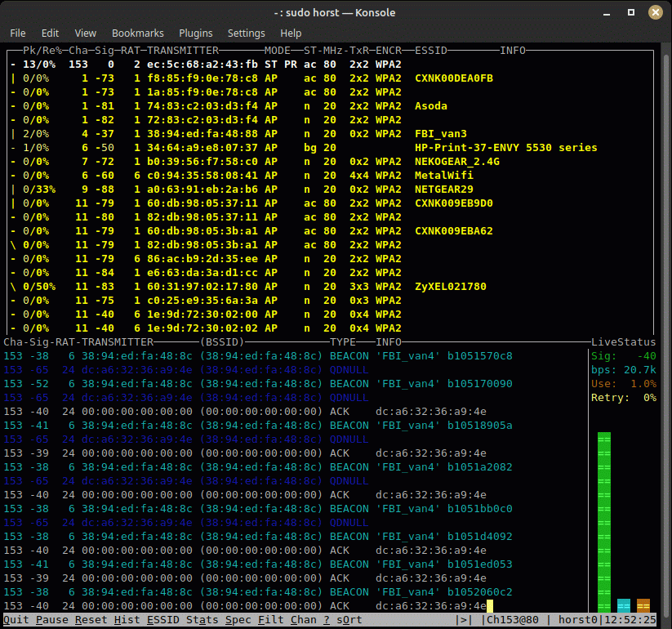Screen dimensions: 672x629
Task: Click ESSID CXNK009EBA62
Action: tap(454, 230)
